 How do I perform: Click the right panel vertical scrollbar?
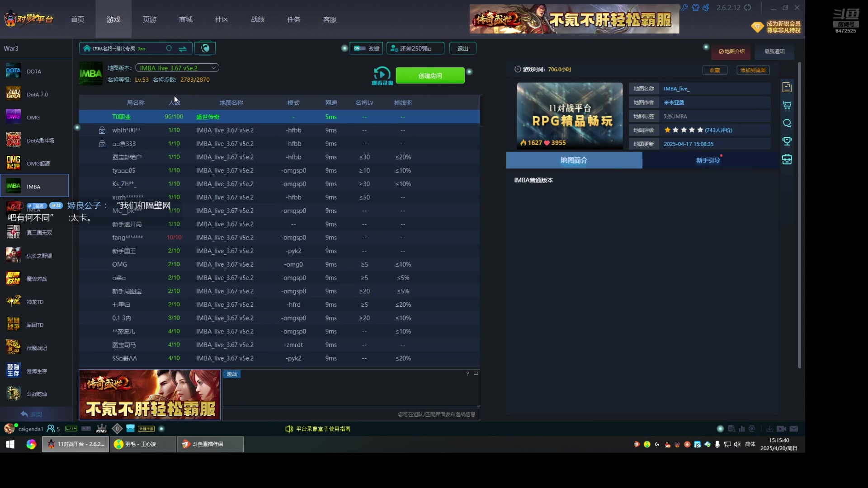pos(799,215)
